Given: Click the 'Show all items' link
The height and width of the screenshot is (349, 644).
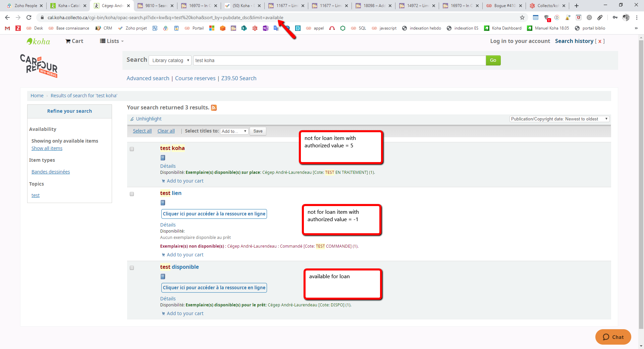Looking at the screenshot, I should pos(47,148).
